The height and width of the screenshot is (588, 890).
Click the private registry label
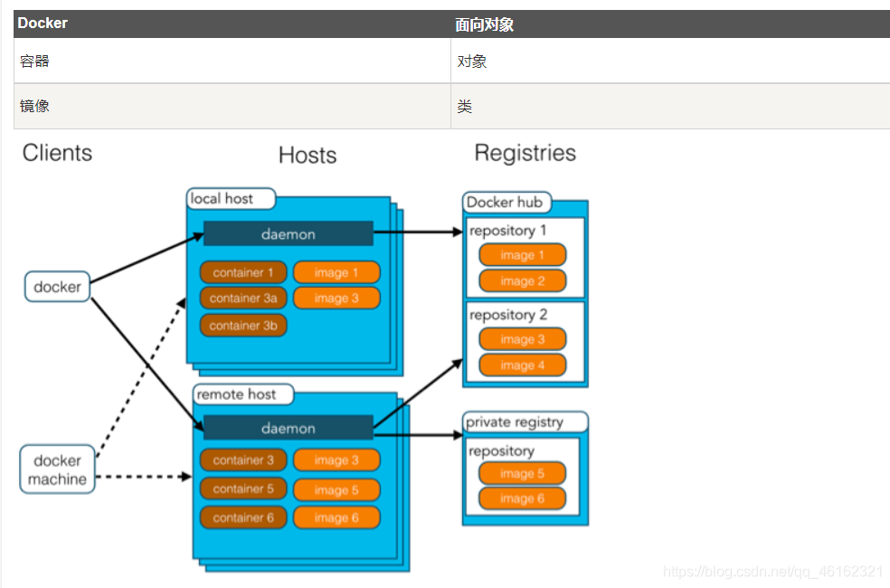525,422
